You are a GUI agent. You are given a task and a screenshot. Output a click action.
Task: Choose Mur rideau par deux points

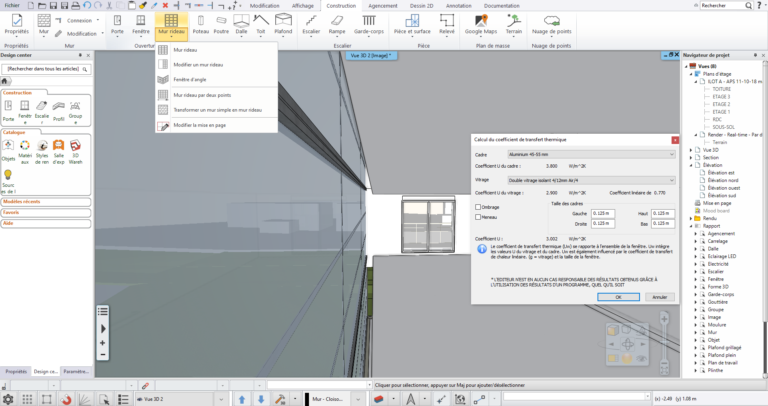(216, 95)
